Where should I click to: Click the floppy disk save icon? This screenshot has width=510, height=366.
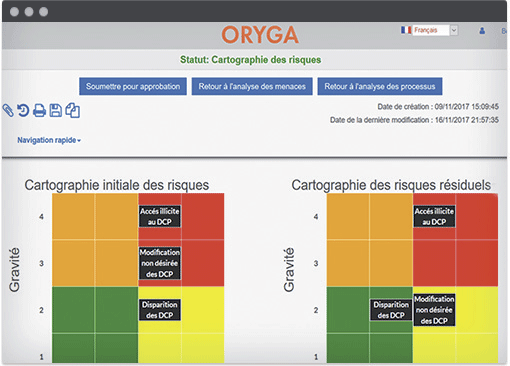[56, 110]
